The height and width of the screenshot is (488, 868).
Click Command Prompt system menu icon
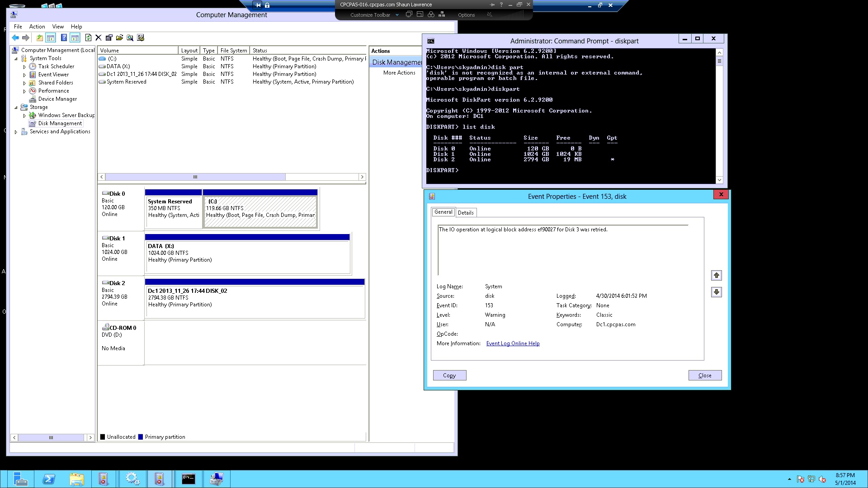(430, 41)
